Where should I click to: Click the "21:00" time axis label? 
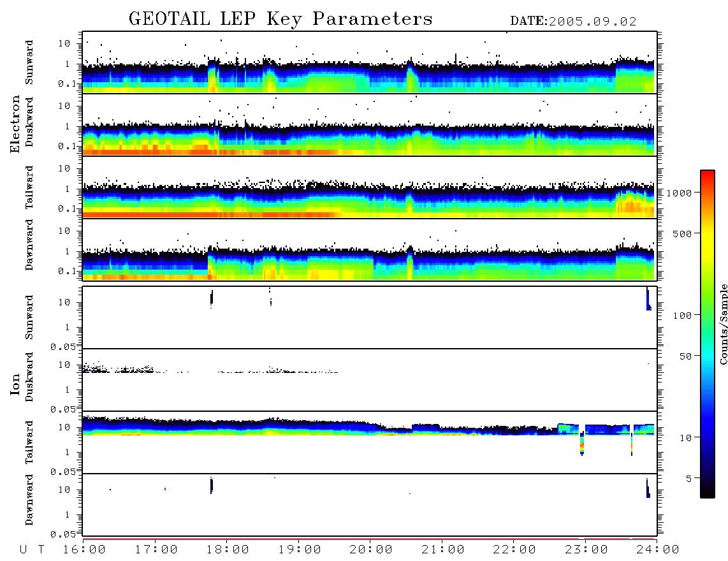[442, 550]
